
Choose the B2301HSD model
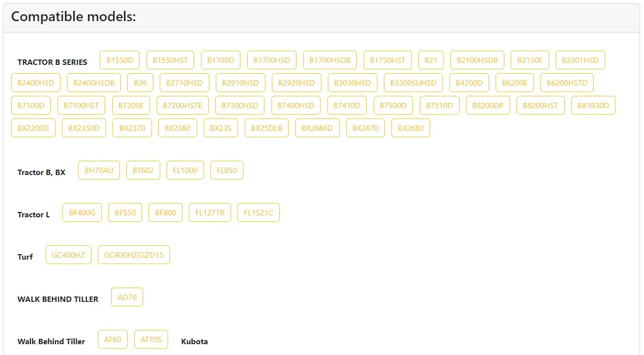click(581, 60)
